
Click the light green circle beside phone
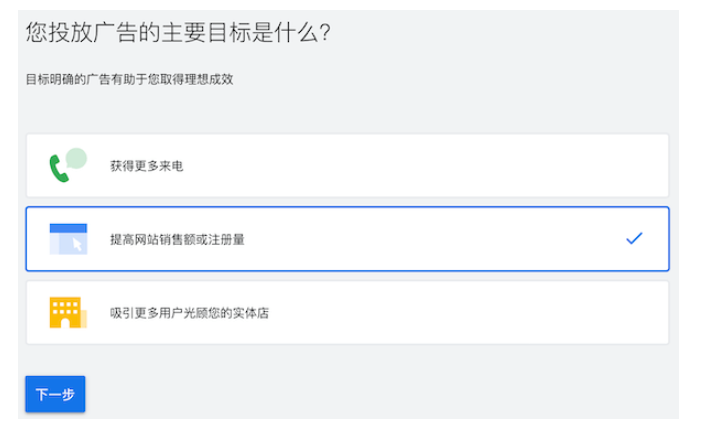tap(76, 158)
